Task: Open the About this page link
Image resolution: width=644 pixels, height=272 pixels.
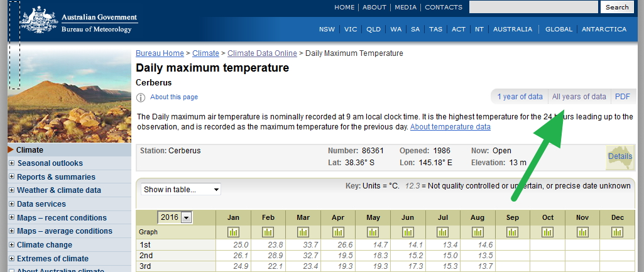Action: pos(174,97)
